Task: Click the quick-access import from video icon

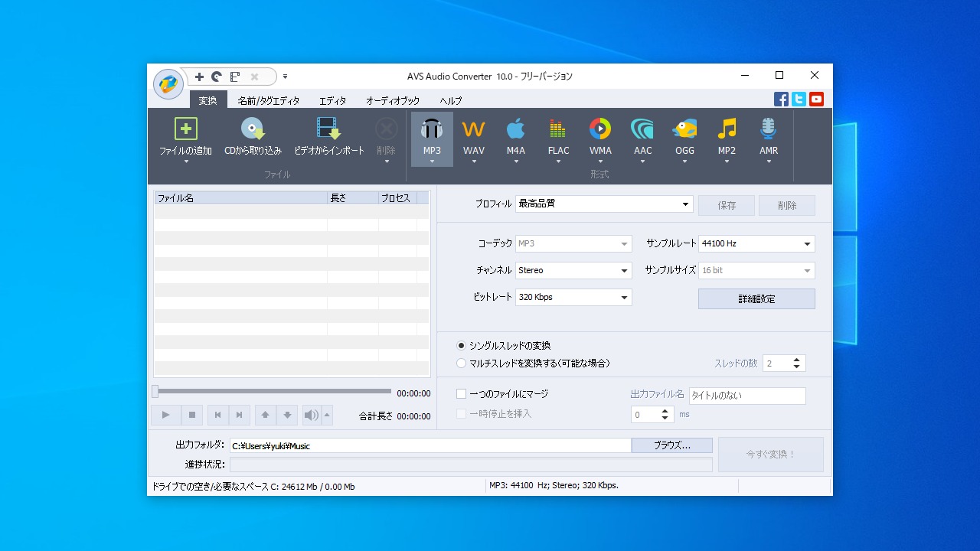Action: [235, 77]
